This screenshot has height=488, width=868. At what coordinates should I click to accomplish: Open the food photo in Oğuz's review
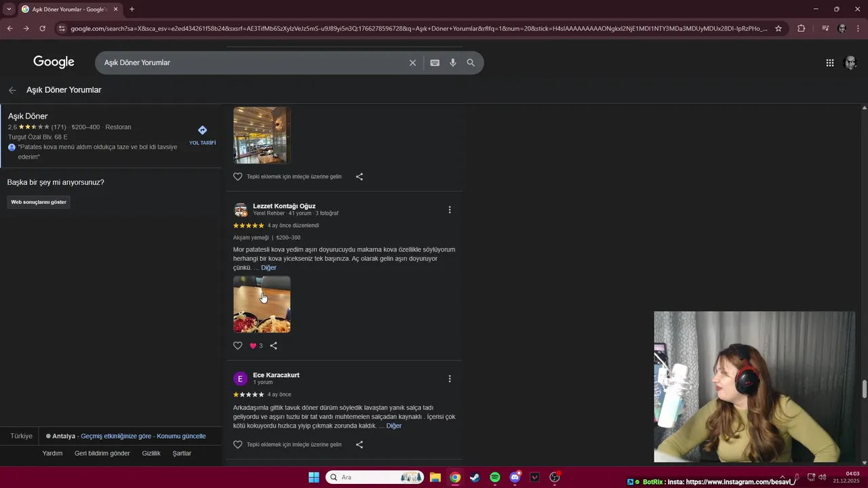click(262, 304)
